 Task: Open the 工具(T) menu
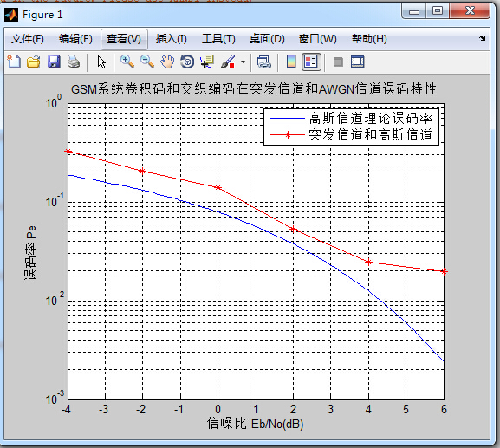click(218, 39)
